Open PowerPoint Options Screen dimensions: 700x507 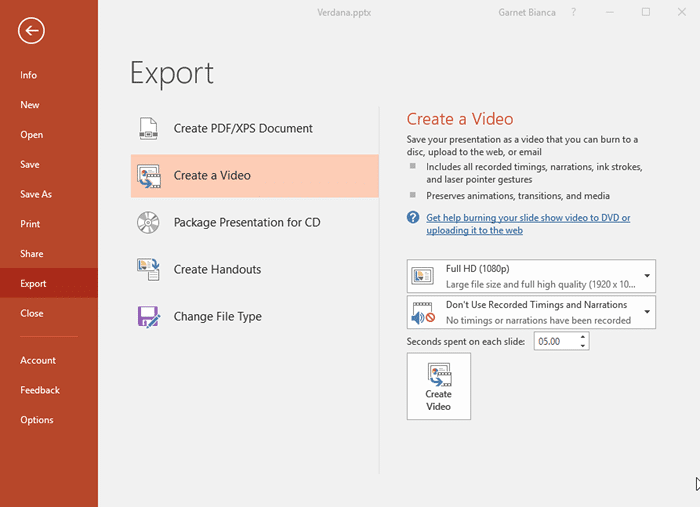(x=37, y=420)
